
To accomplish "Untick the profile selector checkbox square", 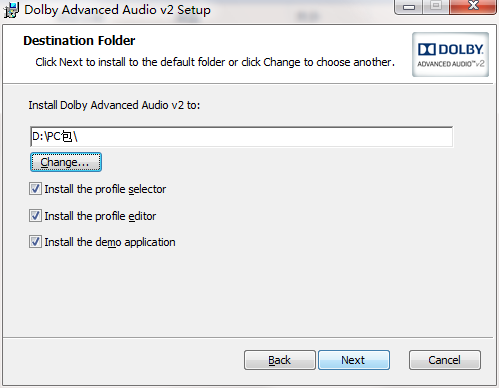I will pos(35,189).
